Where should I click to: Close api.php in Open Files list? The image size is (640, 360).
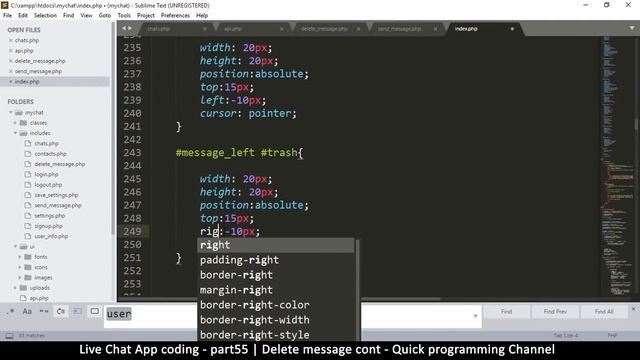[x=11, y=51]
